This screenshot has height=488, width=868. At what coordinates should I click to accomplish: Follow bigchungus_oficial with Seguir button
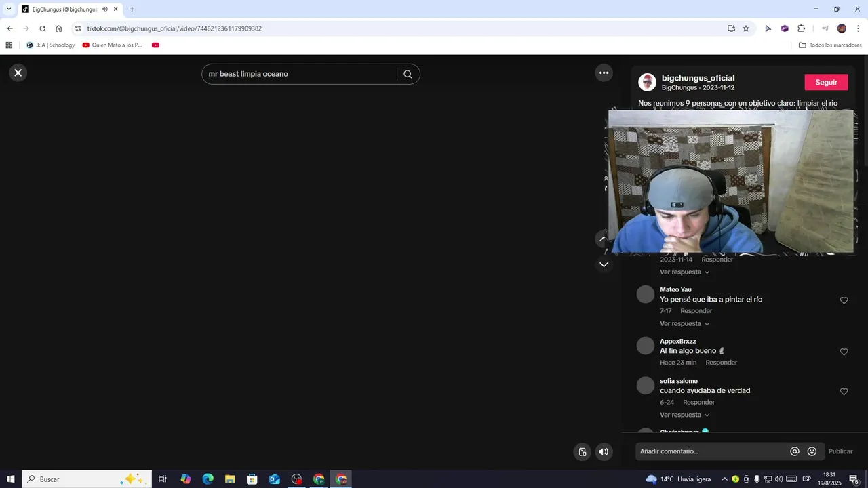826,82
